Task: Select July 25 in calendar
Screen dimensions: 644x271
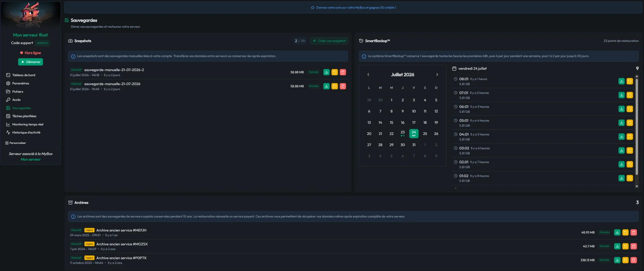Action: click(425, 134)
